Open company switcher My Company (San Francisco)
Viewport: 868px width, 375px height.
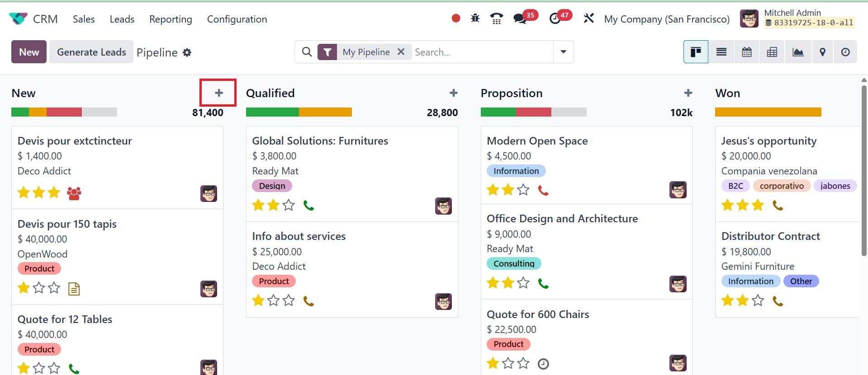(667, 19)
